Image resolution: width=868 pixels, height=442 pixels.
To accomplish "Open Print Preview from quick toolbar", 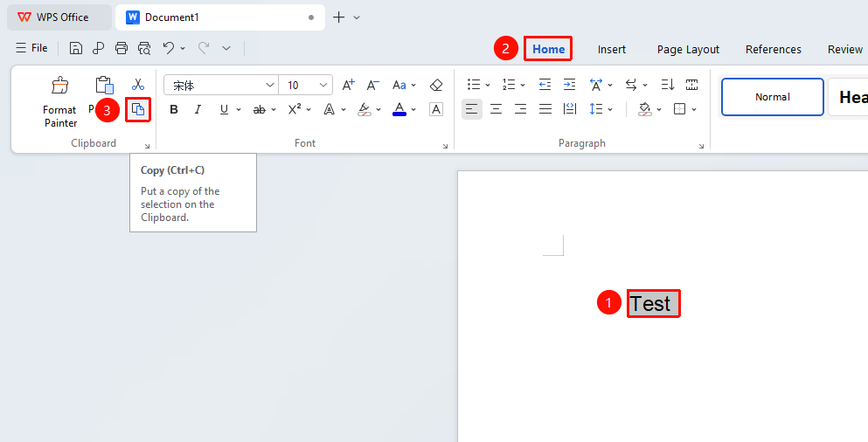I will pos(144,48).
